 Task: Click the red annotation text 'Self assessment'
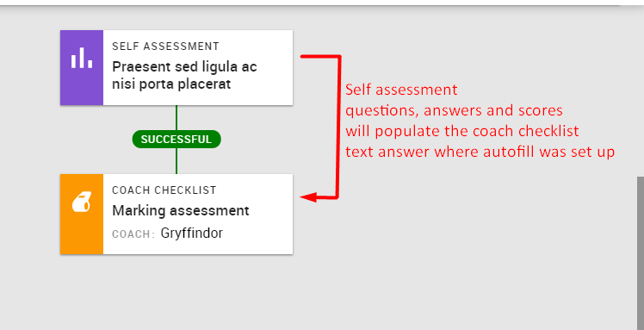tap(401, 90)
